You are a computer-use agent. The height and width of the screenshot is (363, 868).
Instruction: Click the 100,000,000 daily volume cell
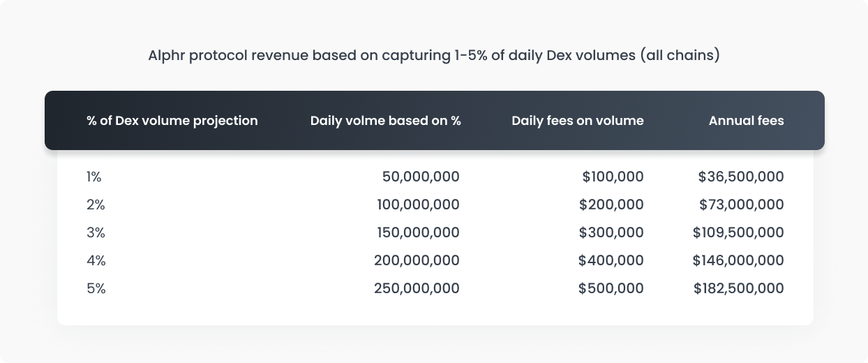[417, 205]
